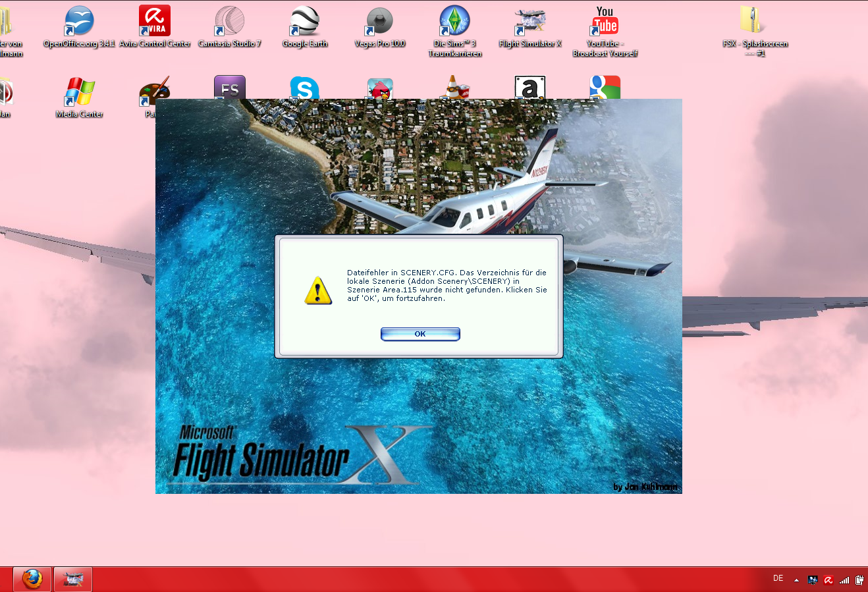Select the Paint palette desktop icon
This screenshot has height=592, width=868.
coord(155,91)
